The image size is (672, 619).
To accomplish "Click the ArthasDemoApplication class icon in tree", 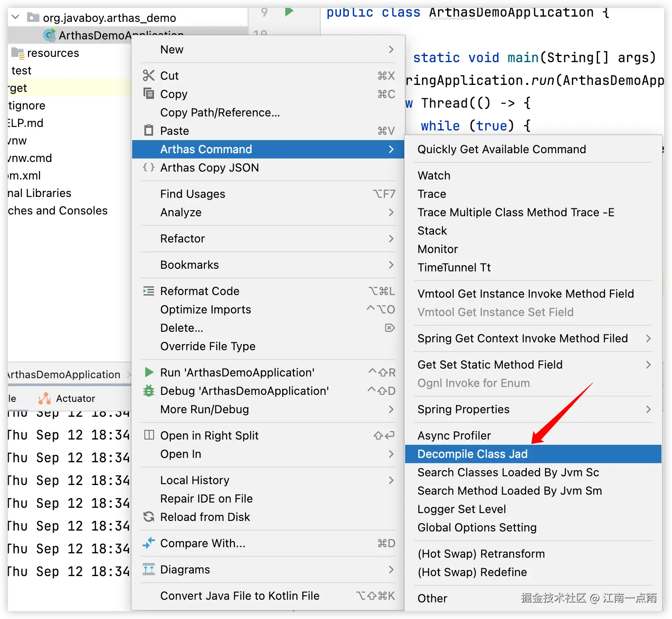I will point(50,35).
